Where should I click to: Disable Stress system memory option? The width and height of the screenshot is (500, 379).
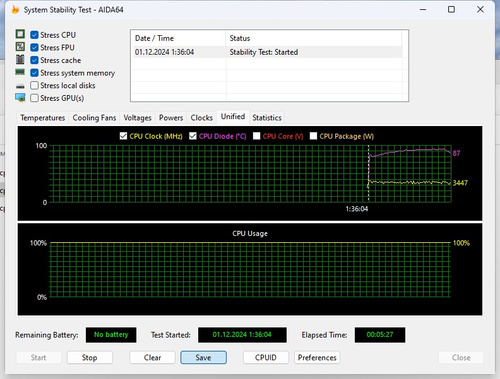[34, 73]
